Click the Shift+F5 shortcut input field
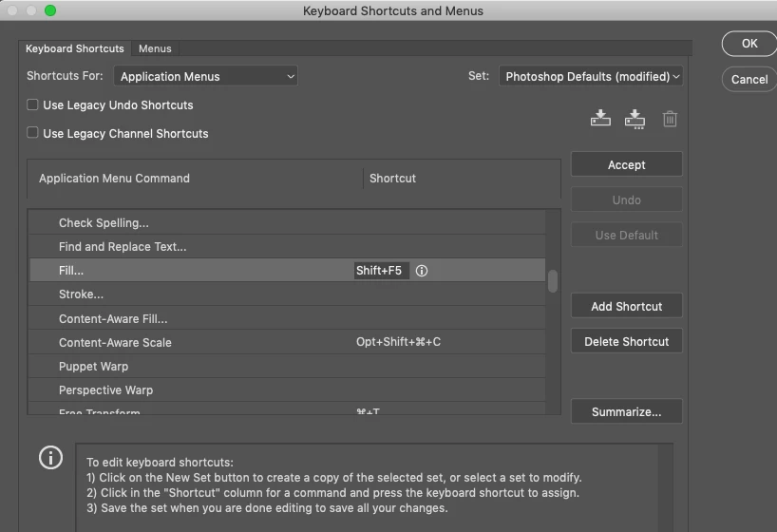This screenshot has height=532, width=777. [382, 271]
